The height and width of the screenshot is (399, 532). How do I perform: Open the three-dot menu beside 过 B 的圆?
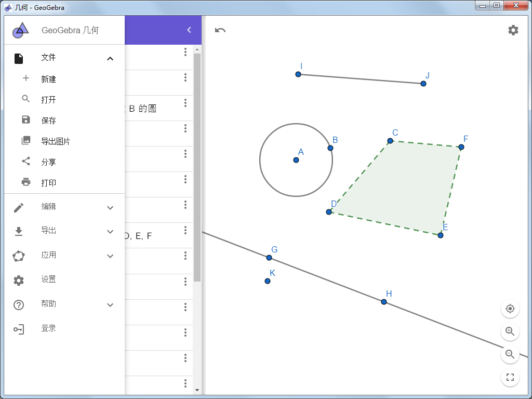click(x=185, y=103)
